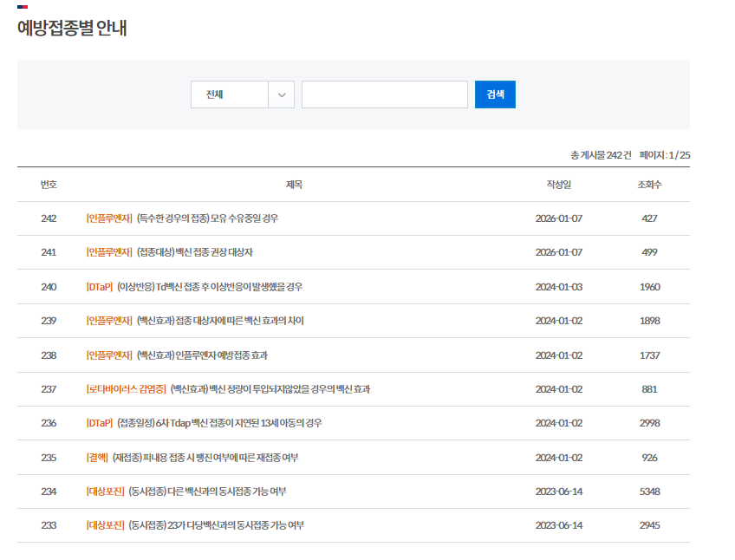Click row number 236

pos(49,423)
